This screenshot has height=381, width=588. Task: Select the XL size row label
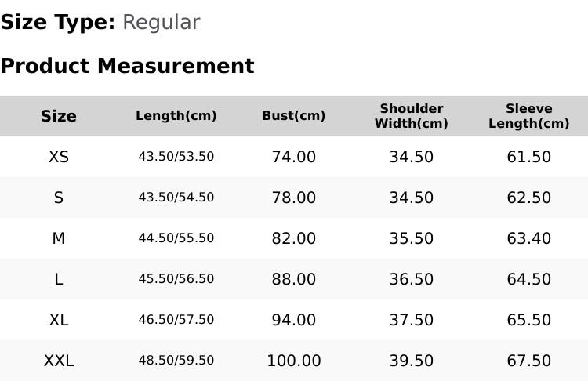[x=59, y=320]
